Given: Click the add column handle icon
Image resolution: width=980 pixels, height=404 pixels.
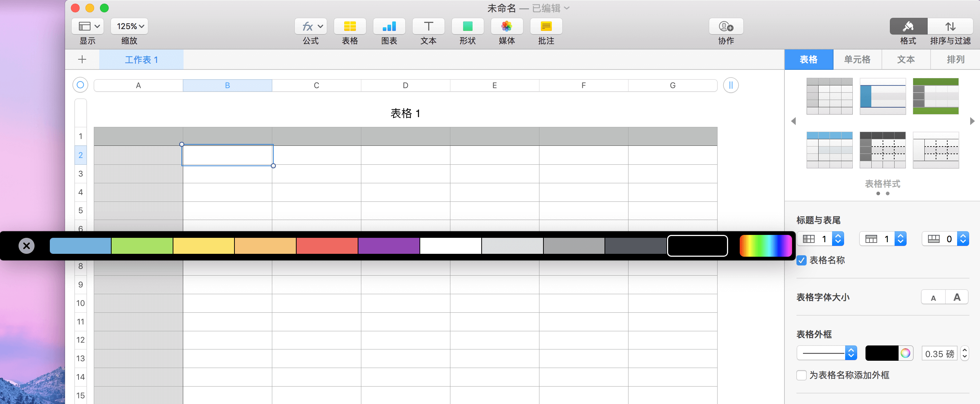Looking at the screenshot, I should (x=730, y=85).
